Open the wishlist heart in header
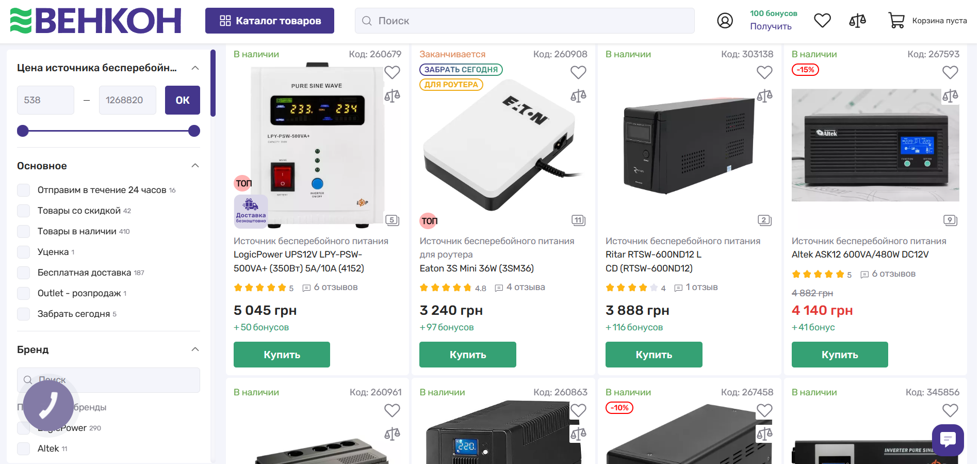 pos(822,21)
